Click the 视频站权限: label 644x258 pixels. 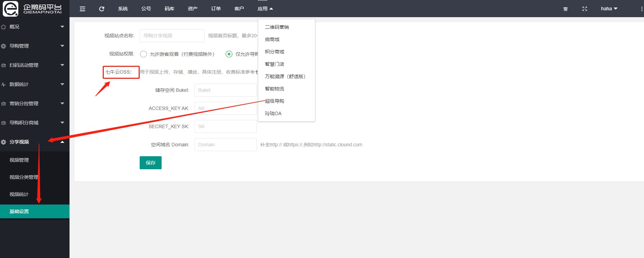(122, 54)
